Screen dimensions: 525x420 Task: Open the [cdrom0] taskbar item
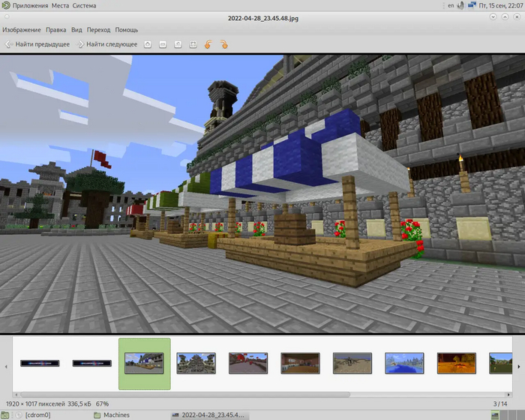click(x=37, y=415)
